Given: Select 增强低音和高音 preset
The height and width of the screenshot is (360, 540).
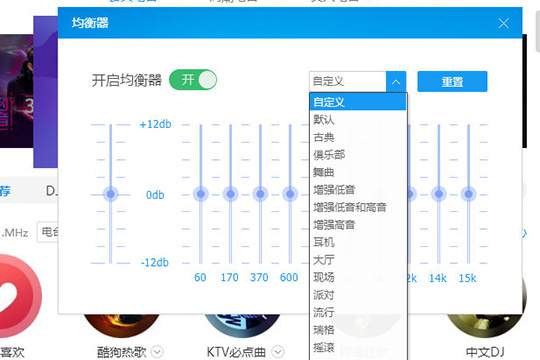Looking at the screenshot, I should click(358, 207).
